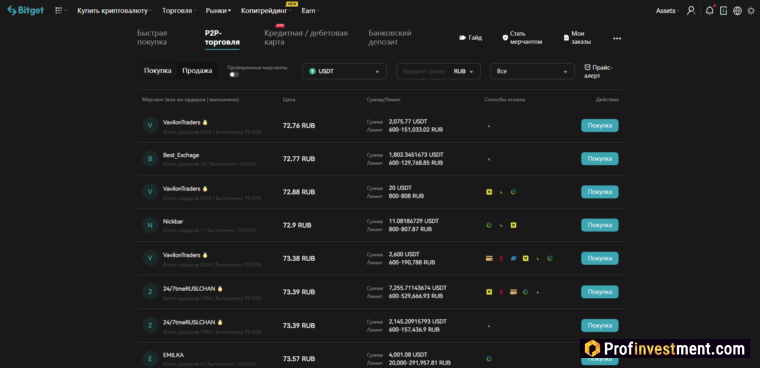Open the user profile icon
Viewport: 760px width, 368px height.
[x=691, y=11]
